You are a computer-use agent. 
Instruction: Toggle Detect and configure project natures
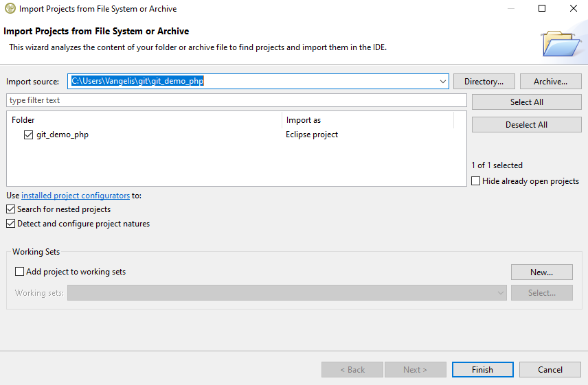point(11,224)
